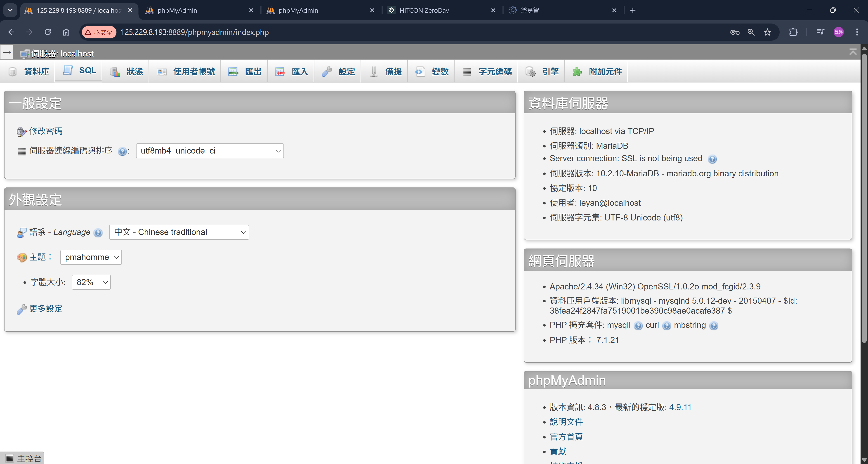868x464 pixels.
Task: Open help icon beside curl extension
Action: point(667,326)
